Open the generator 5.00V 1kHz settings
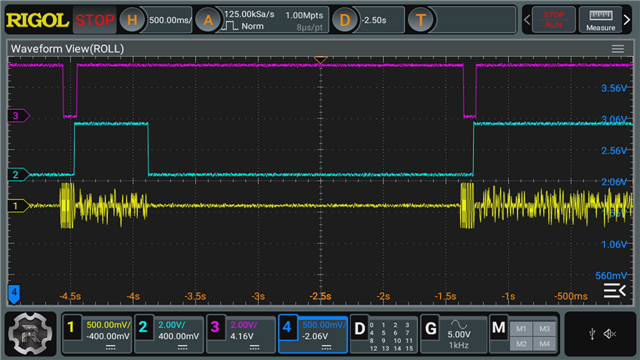Viewport: 640px width, 360px height. [459, 334]
